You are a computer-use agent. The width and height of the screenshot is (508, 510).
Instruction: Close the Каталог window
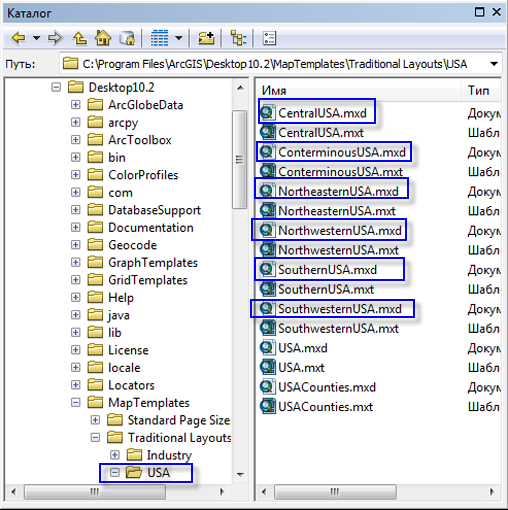point(496,12)
